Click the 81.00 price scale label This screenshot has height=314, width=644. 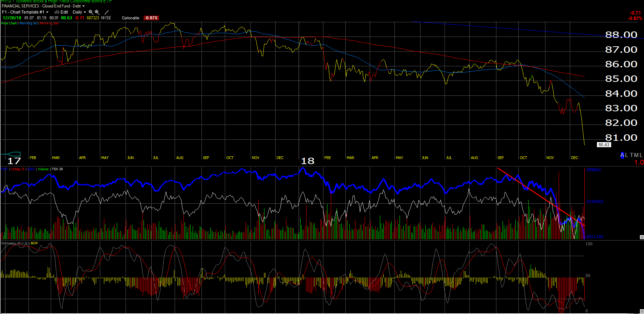[x=621, y=138]
